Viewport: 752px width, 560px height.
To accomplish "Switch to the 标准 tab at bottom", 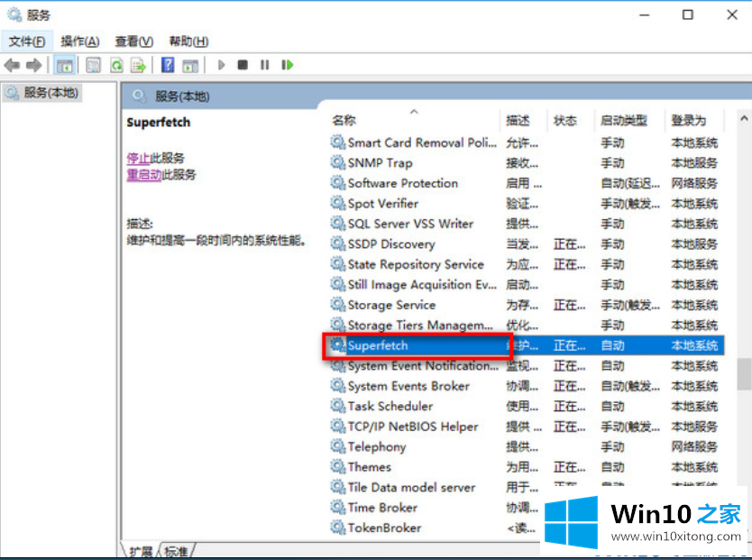I will (176, 551).
